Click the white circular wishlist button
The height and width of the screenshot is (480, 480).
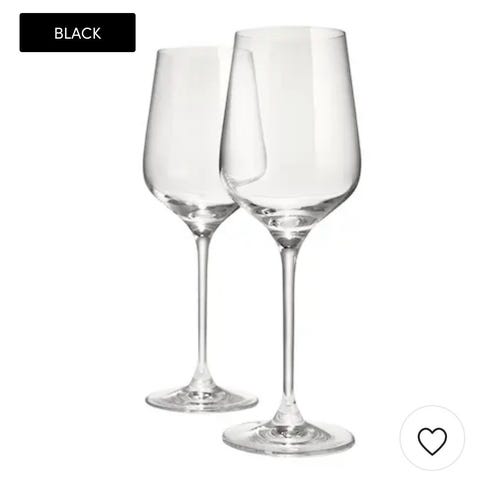(x=432, y=437)
